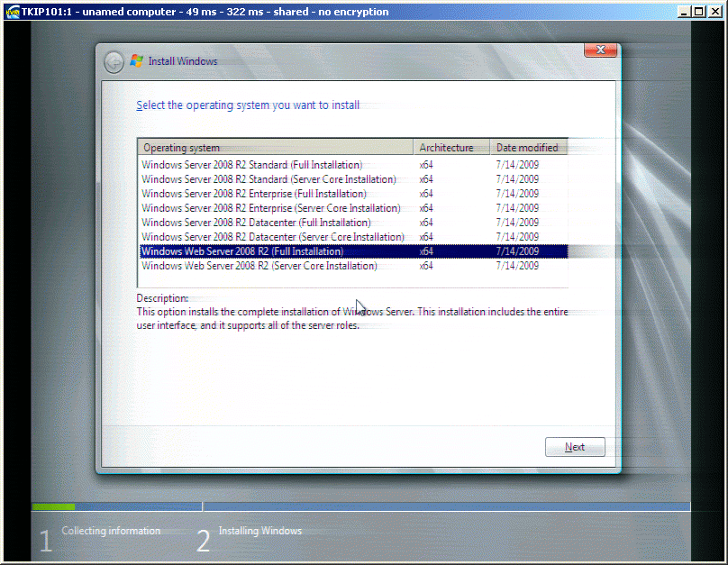728x565 pixels.
Task: Select Windows Web Server 2008 R2 (Server Core Installation)
Action: click(354, 266)
